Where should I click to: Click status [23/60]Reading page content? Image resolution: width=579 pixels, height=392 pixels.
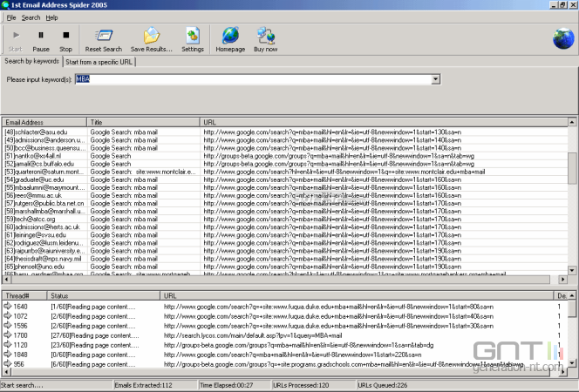pyautogui.click(x=95, y=345)
